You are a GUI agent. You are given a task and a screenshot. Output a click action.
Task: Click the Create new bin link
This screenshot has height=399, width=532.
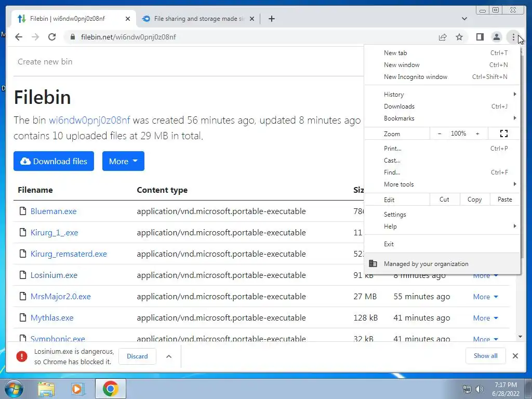pyautogui.click(x=45, y=62)
